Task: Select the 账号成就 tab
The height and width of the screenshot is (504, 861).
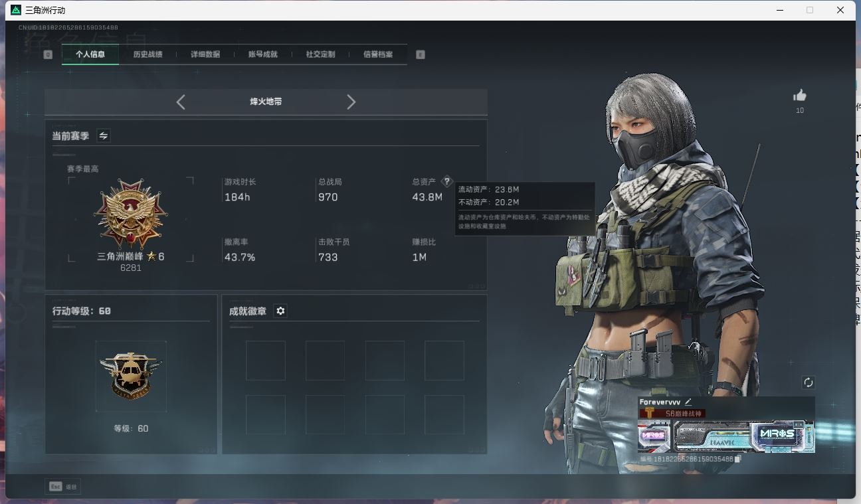Action: (262, 54)
